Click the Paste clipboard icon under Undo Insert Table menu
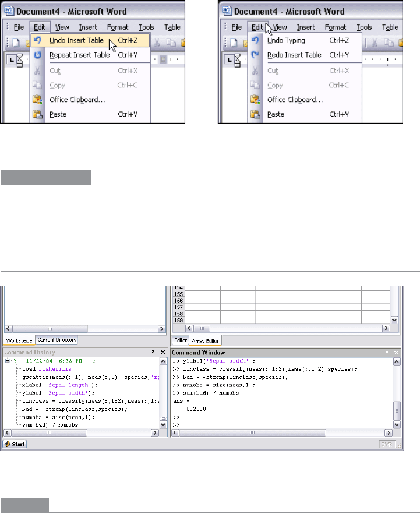 [37, 114]
